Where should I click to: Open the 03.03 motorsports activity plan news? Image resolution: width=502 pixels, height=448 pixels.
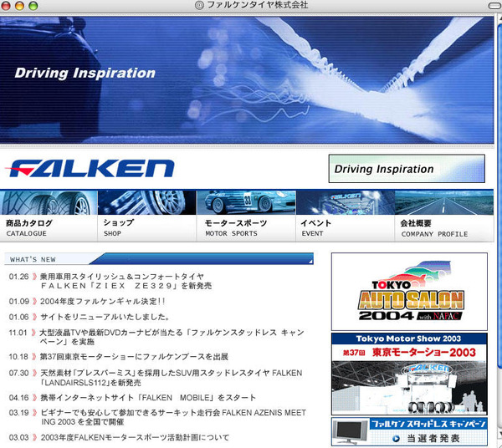(135, 437)
